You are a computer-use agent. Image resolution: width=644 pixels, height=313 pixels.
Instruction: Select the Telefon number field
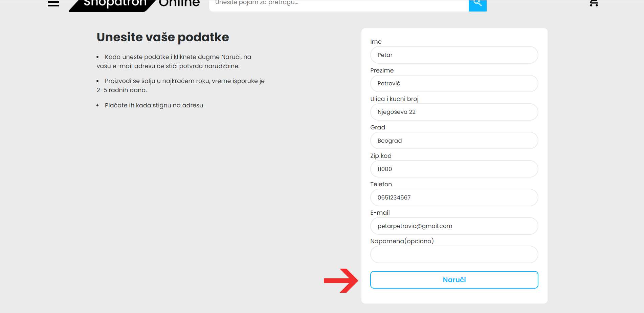point(454,197)
